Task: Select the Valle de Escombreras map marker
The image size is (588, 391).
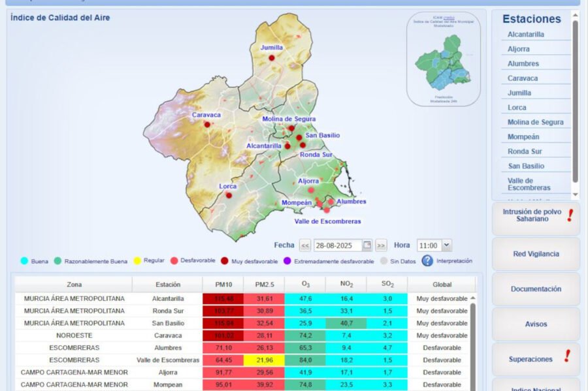Action: [327, 210]
